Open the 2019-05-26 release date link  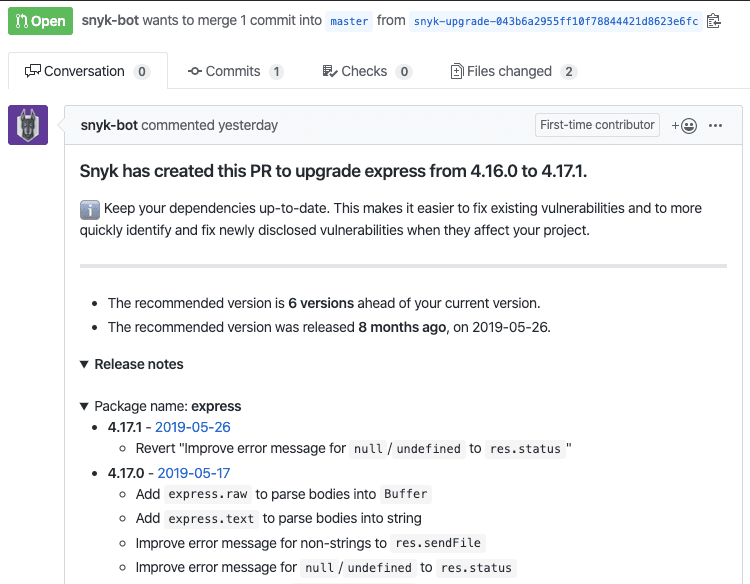point(193,427)
